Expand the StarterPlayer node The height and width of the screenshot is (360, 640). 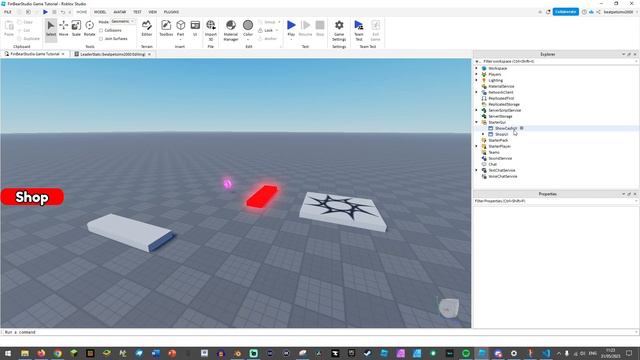click(476, 146)
